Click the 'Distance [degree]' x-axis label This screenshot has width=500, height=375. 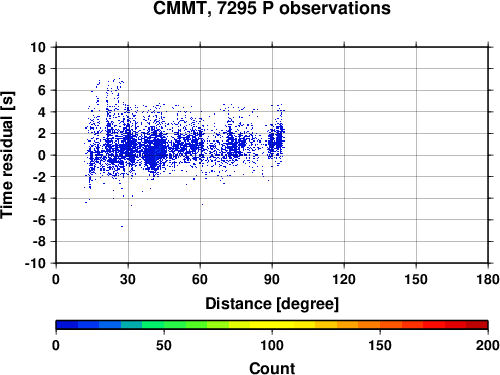point(272,304)
